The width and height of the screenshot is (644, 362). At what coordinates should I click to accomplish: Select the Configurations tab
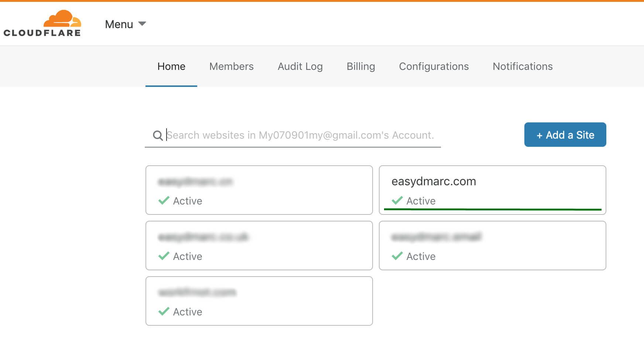(x=434, y=67)
